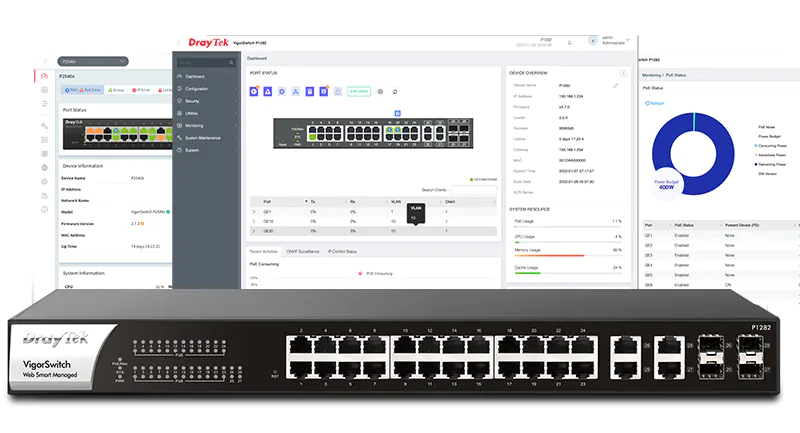This screenshot has height=433, width=800.
Task: Click the grey settings gear in Port Status
Action: coord(380,92)
